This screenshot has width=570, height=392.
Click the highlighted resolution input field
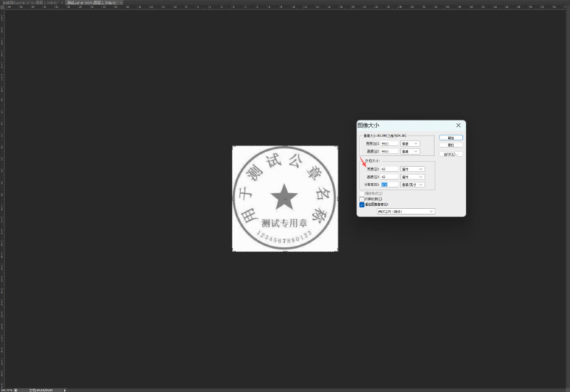pyautogui.click(x=389, y=185)
